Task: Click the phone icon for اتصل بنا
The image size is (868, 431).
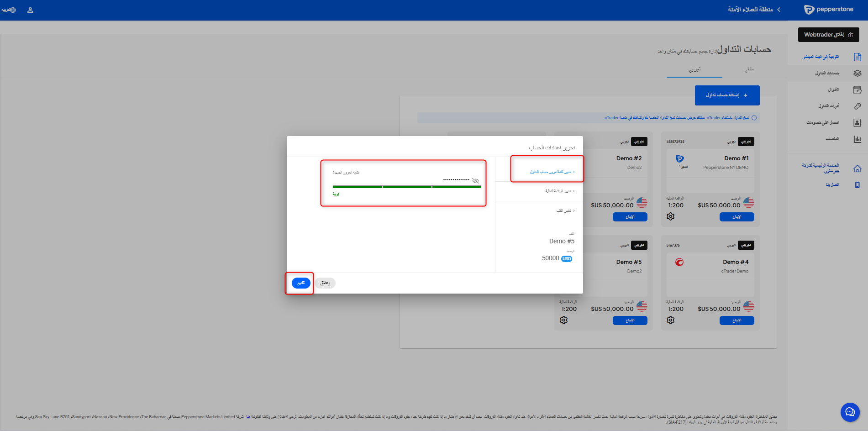Action: point(857,185)
